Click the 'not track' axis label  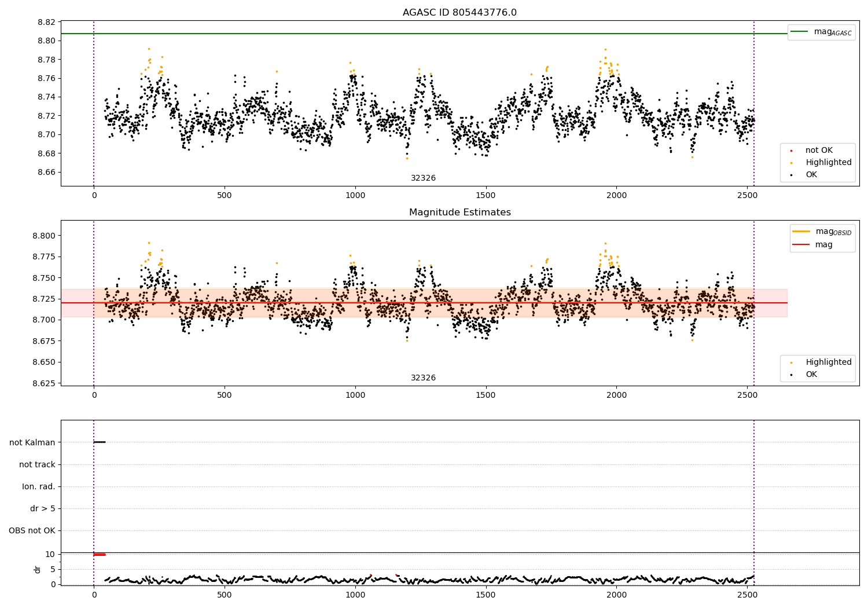point(37,464)
